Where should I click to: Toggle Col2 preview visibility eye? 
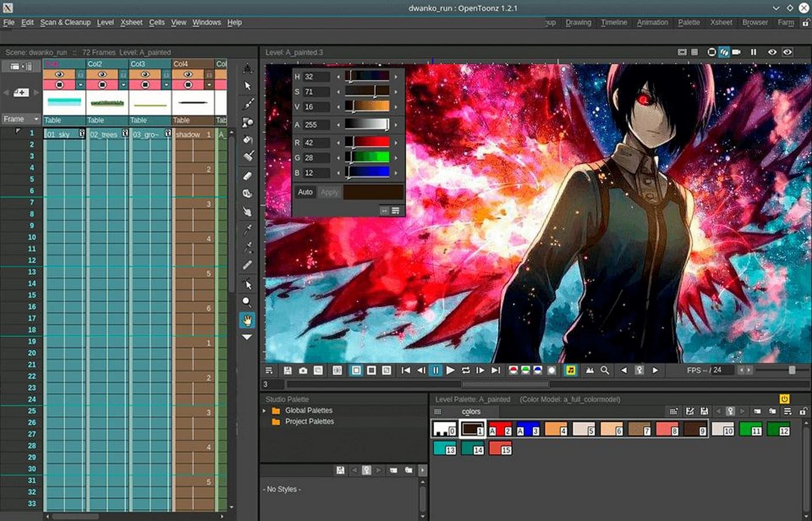[102, 74]
